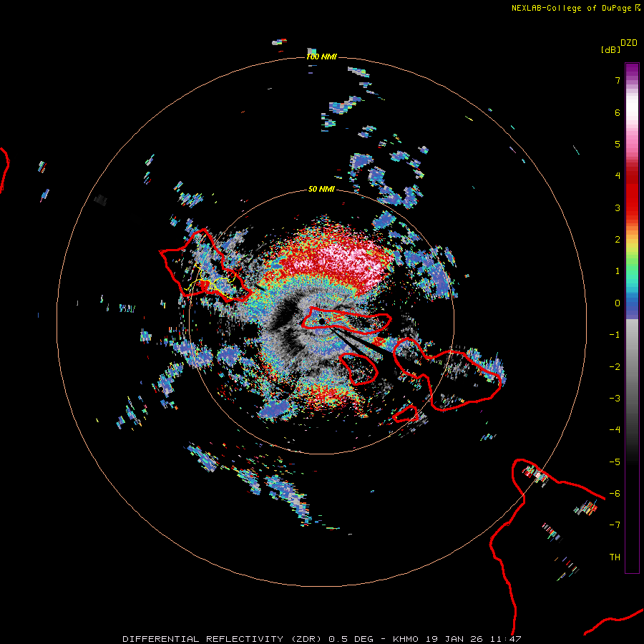The height and width of the screenshot is (644, 644).
Task: Click the '[dB]' unit label
Action: coord(610,49)
